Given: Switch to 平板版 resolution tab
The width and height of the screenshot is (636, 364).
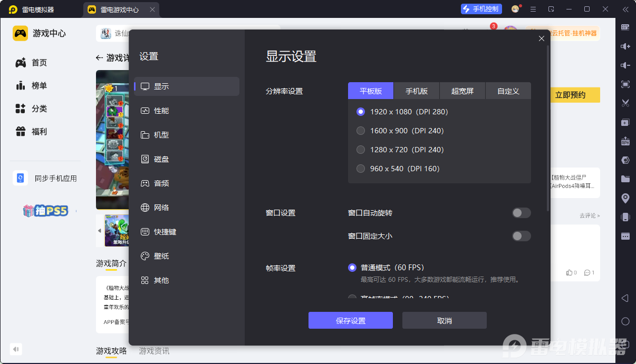Looking at the screenshot, I should 371,91.
